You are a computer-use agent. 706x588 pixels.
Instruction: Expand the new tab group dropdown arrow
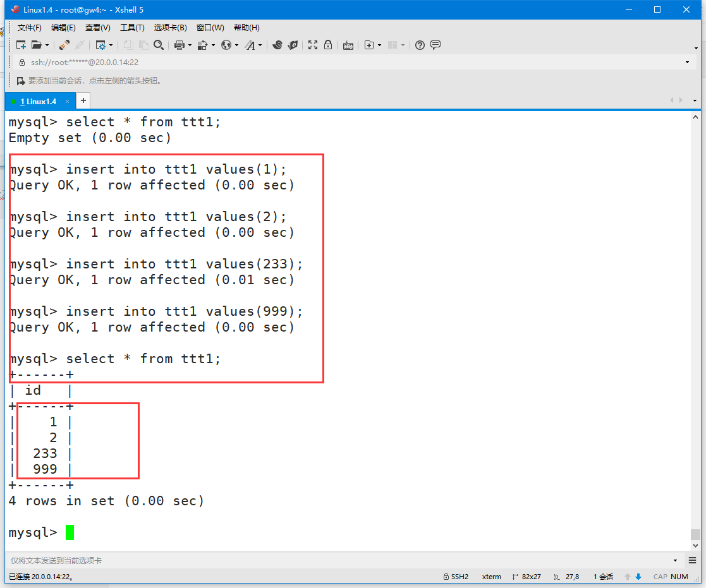click(x=380, y=45)
